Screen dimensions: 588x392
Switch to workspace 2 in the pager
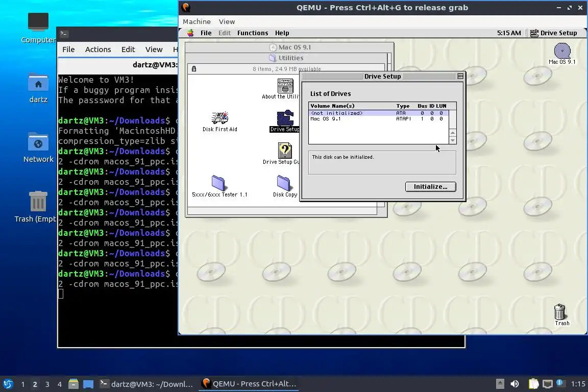(35, 384)
